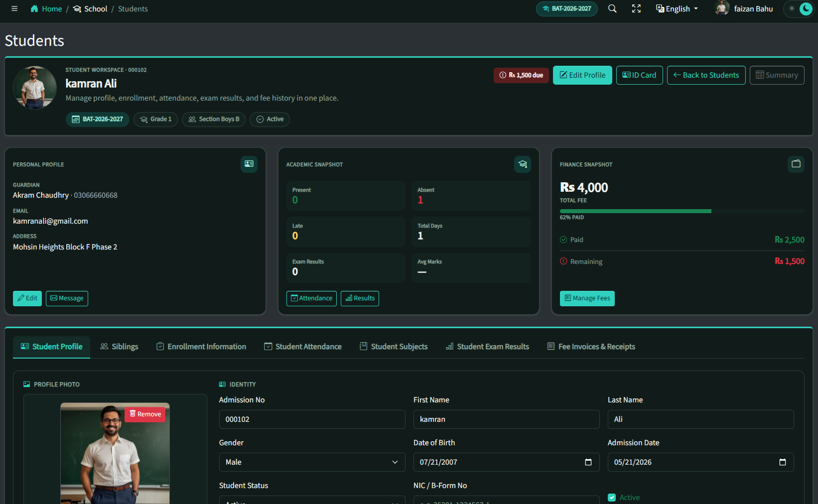Click the Personal Profile card icon

(249, 164)
